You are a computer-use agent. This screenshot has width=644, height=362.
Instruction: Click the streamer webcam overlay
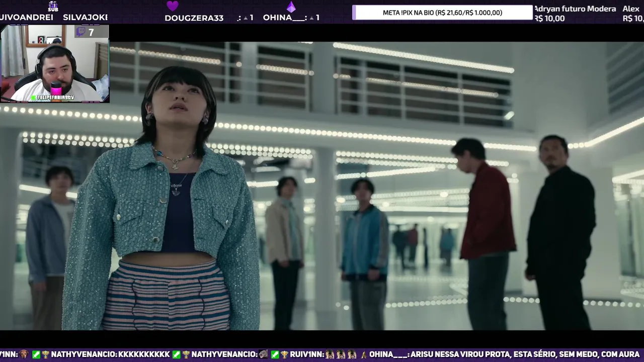pos(55,64)
